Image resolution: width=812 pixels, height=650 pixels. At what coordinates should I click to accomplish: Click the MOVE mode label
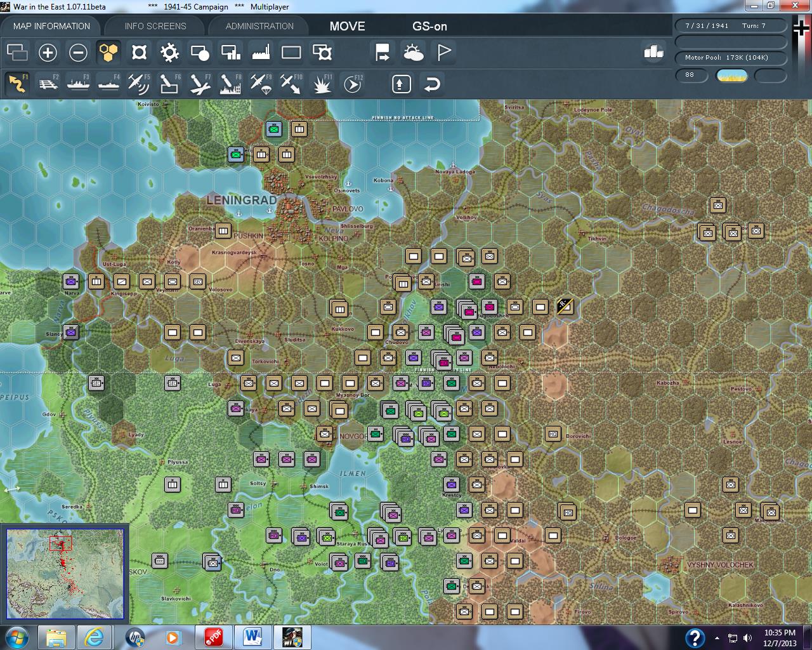tap(347, 26)
